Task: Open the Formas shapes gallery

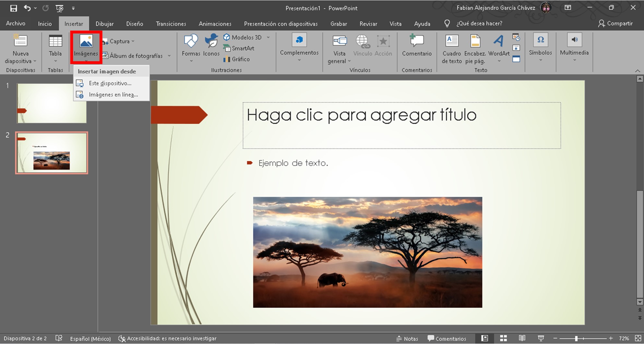Action: [x=191, y=42]
